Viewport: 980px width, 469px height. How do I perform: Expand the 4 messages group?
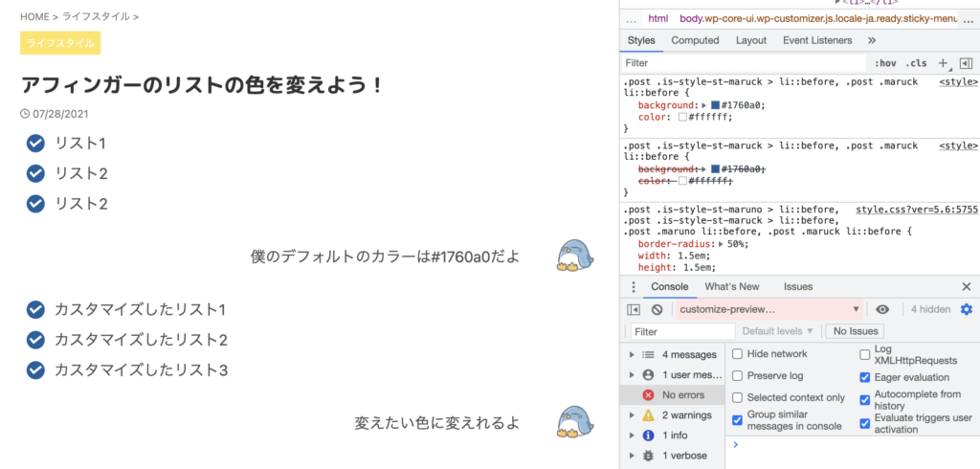pos(632,354)
